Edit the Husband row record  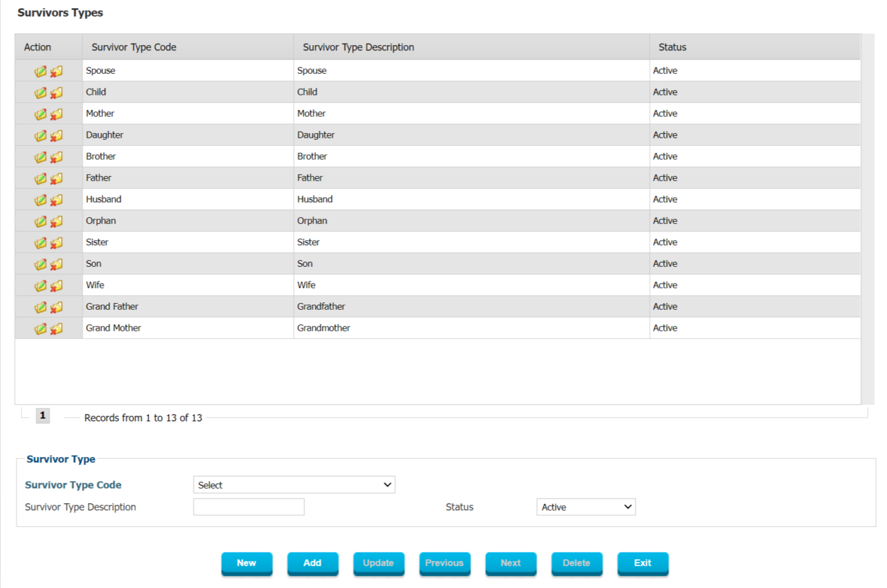(40, 200)
